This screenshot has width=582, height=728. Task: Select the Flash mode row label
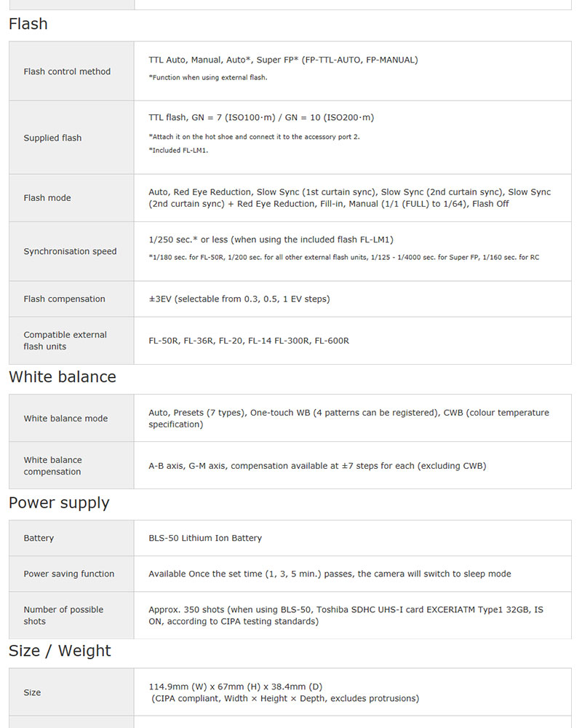click(47, 198)
